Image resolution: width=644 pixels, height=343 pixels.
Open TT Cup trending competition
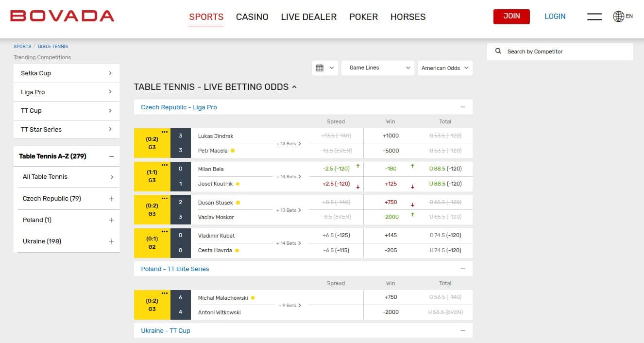tap(67, 111)
